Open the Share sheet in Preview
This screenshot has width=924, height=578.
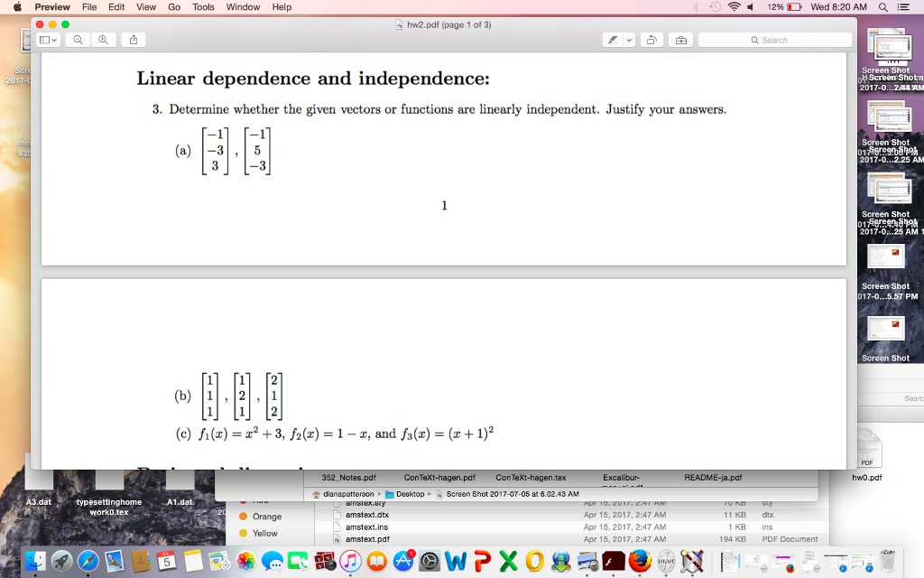pos(132,40)
